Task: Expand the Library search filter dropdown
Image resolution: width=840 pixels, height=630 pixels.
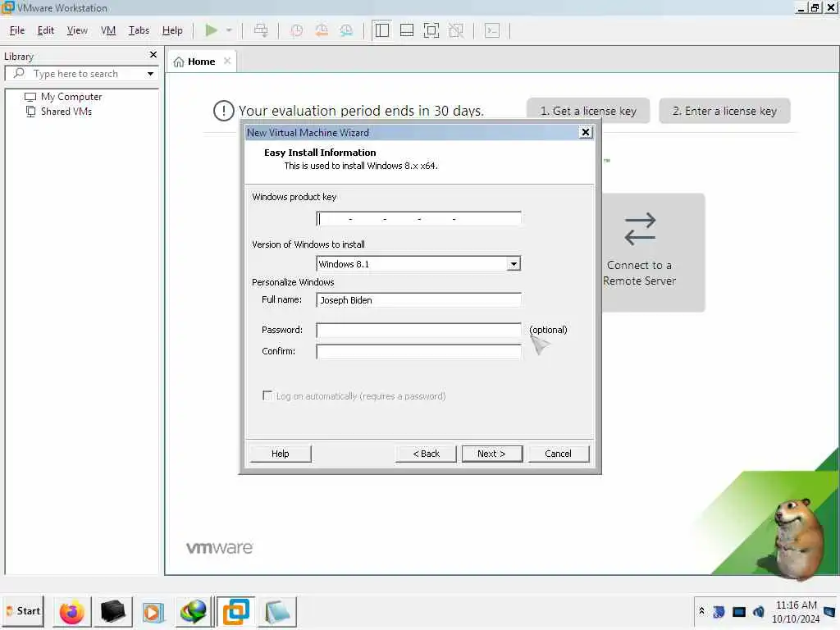Action: pyautogui.click(x=151, y=74)
